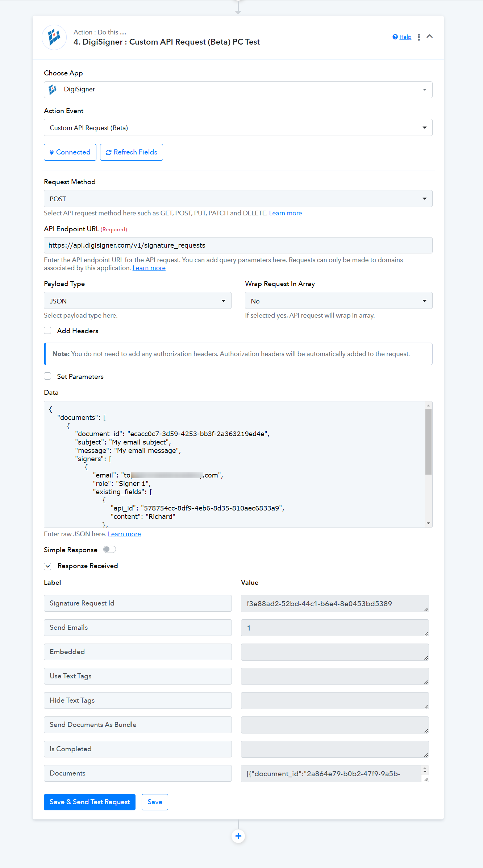Open the Request Method POST dropdown
This screenshot has height=868, width=483.
pyautogui.click(x=238, y=199)
